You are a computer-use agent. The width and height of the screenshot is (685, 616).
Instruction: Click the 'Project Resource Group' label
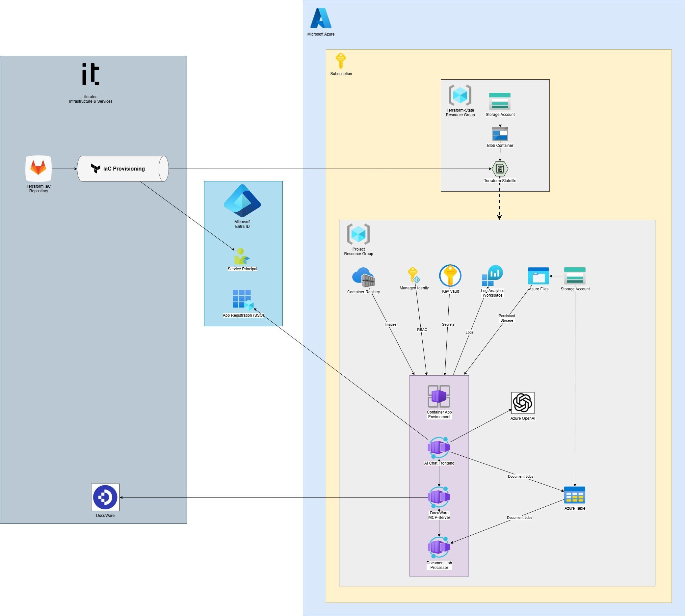(358, 252)
